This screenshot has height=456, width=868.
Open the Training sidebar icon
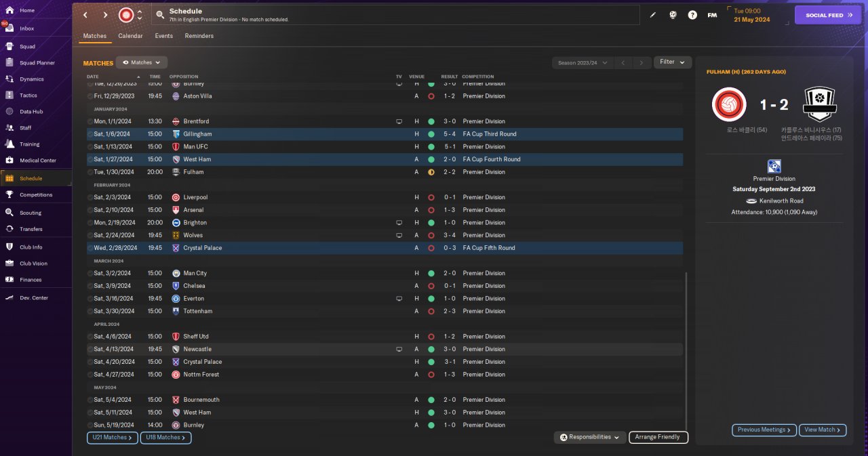click(x=9, y=144)
